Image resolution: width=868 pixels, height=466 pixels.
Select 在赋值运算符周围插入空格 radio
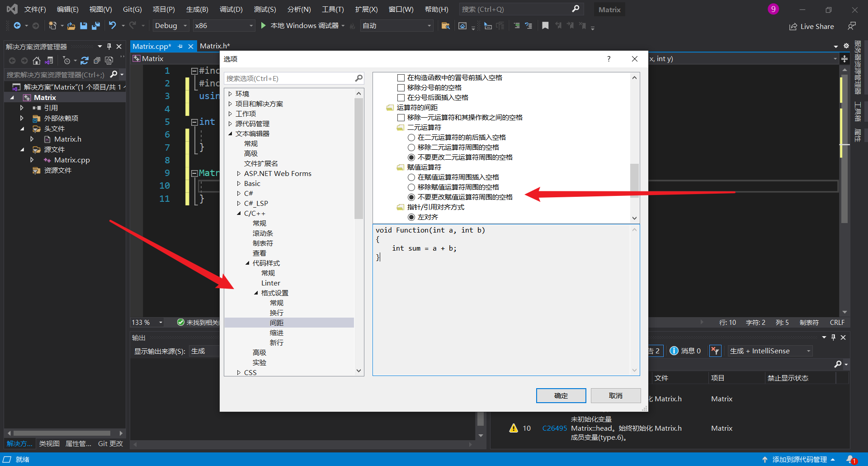click(411, 177)
